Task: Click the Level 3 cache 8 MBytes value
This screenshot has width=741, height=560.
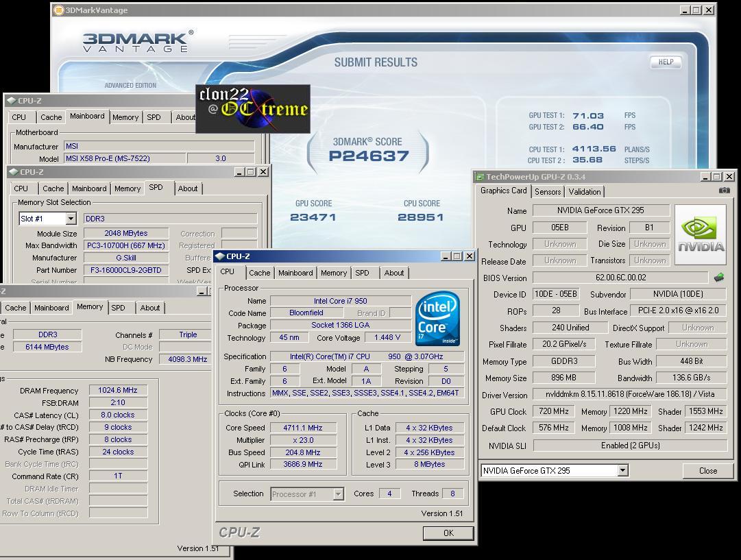Action: [430, 465]
